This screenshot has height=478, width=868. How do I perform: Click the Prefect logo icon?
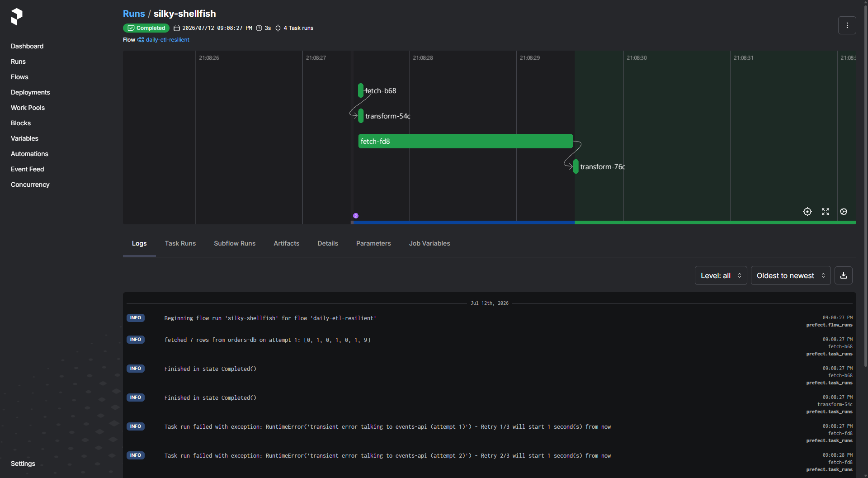(x=17, y=17)
